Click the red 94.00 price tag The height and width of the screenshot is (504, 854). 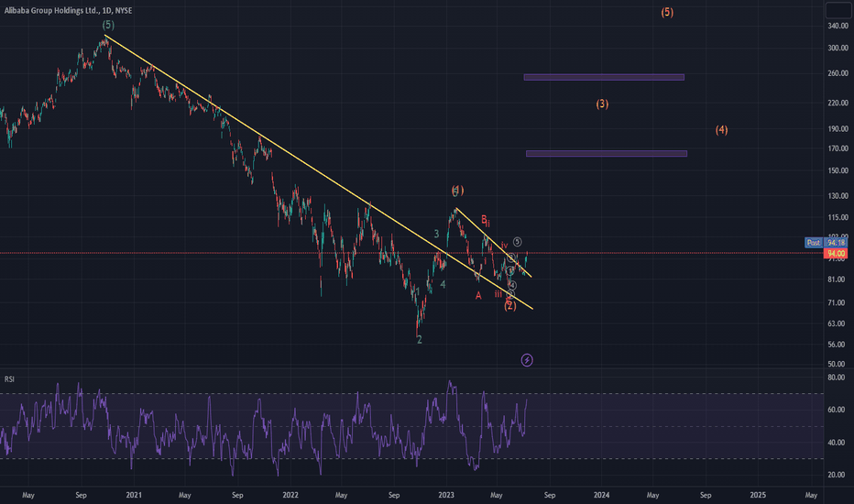pos(836,253)
